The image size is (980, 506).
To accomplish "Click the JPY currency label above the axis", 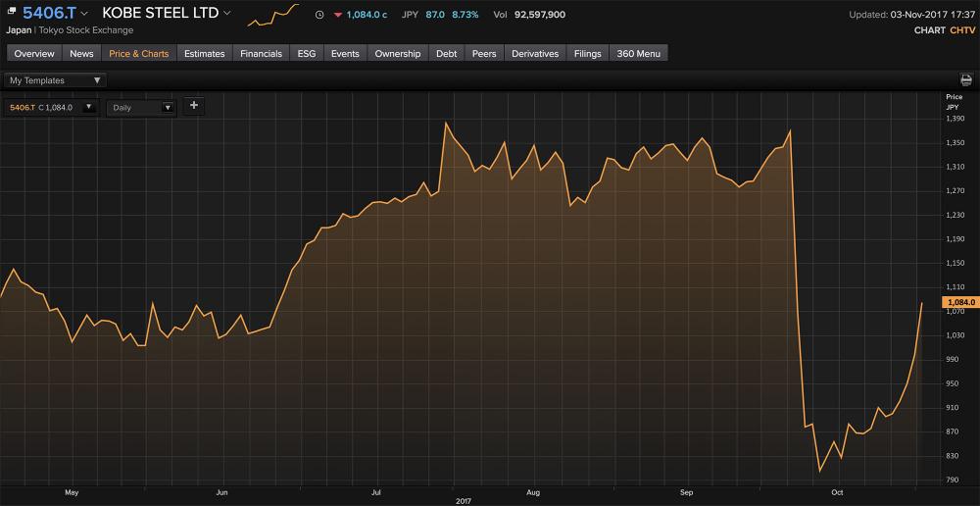I will click(x=952, y=106).
